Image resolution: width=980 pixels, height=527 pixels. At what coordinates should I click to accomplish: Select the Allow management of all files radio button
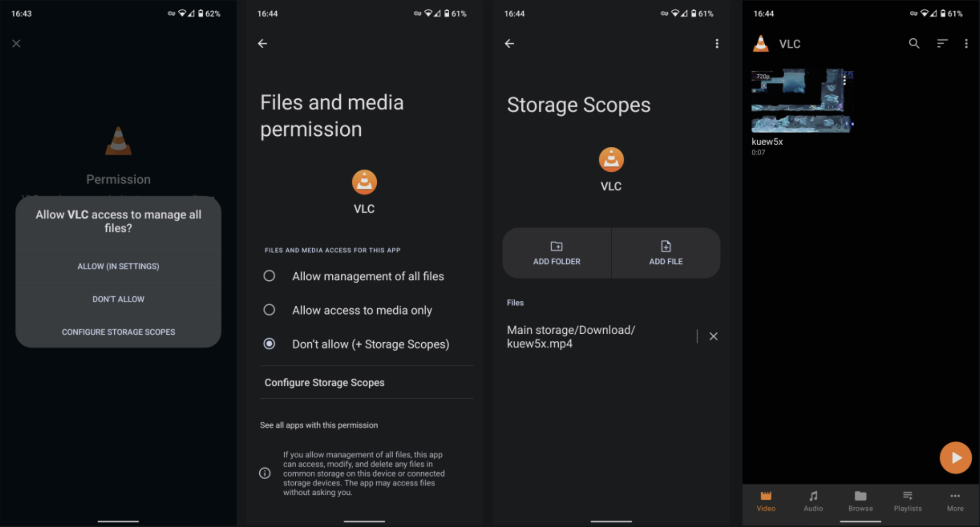pos(270,276)
